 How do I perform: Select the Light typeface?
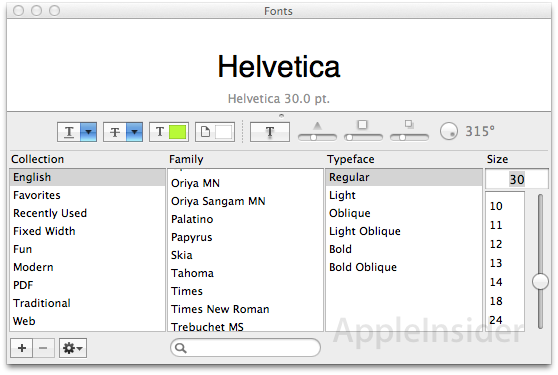tap(404, 195)
